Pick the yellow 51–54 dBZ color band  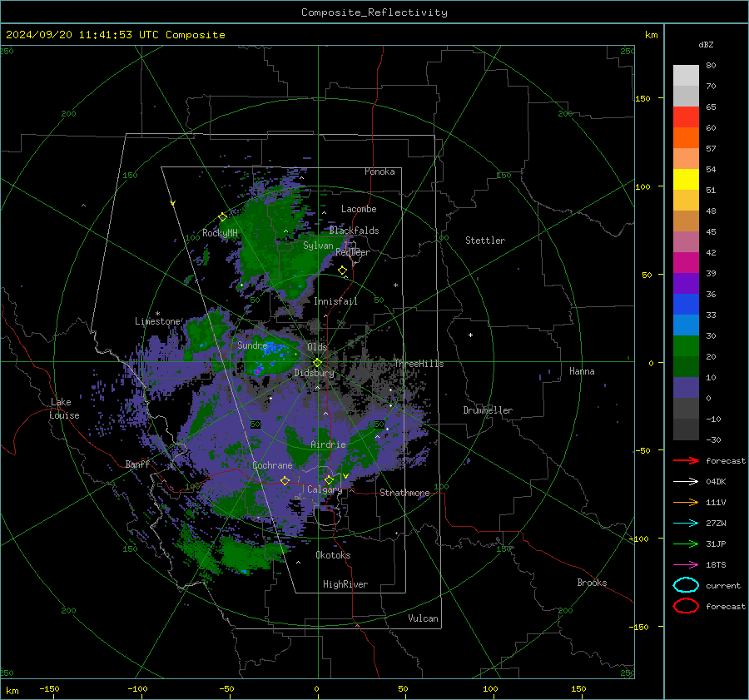point(686,180)
